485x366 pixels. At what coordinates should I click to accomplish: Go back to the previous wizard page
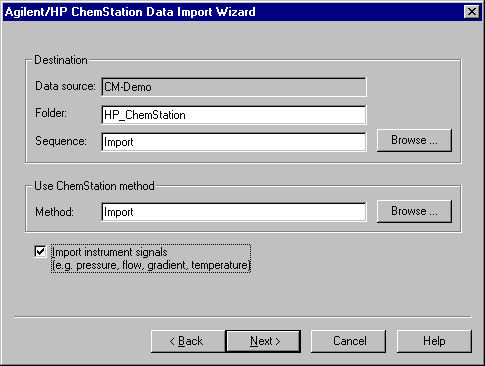click(x=188, y=341)
